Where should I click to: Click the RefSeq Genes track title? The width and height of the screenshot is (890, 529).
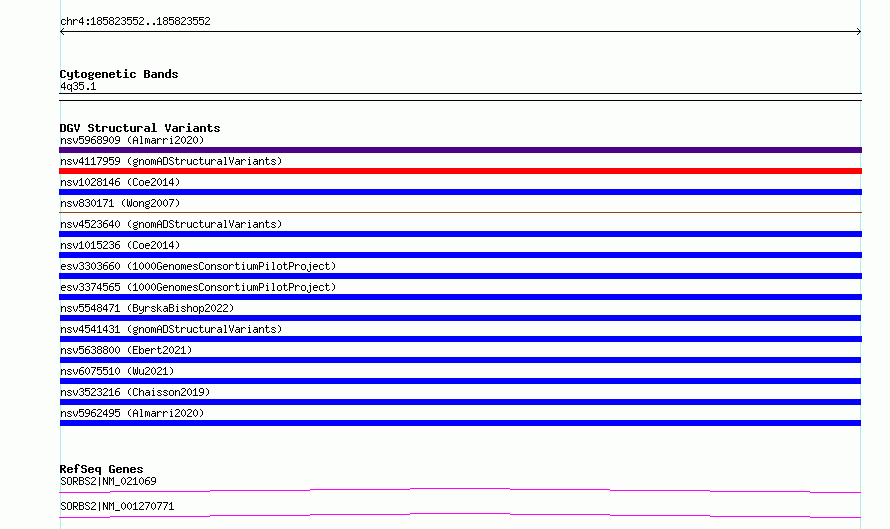[101, 469]
